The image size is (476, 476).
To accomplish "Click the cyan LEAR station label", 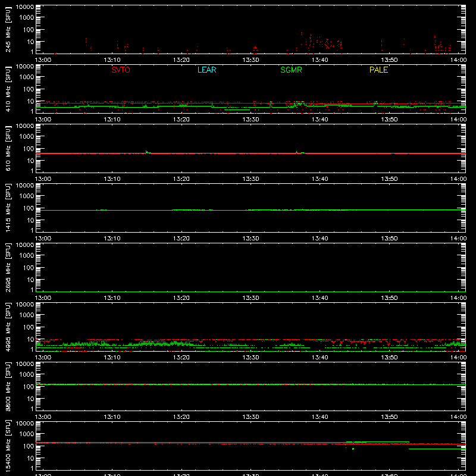I will point(206,70).
